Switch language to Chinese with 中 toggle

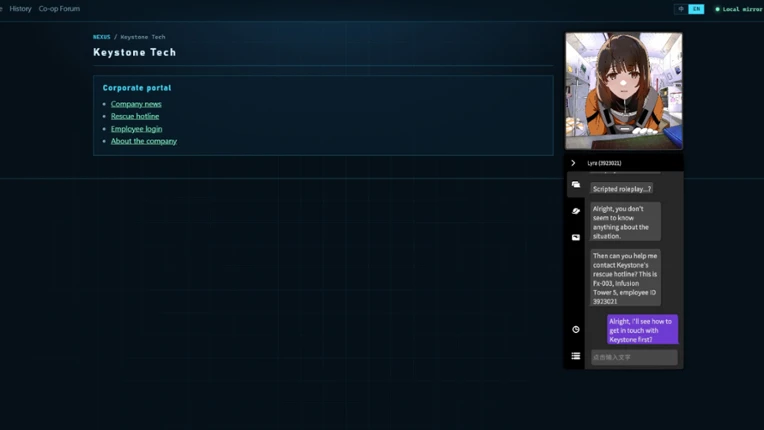click(x=681, y=9)
